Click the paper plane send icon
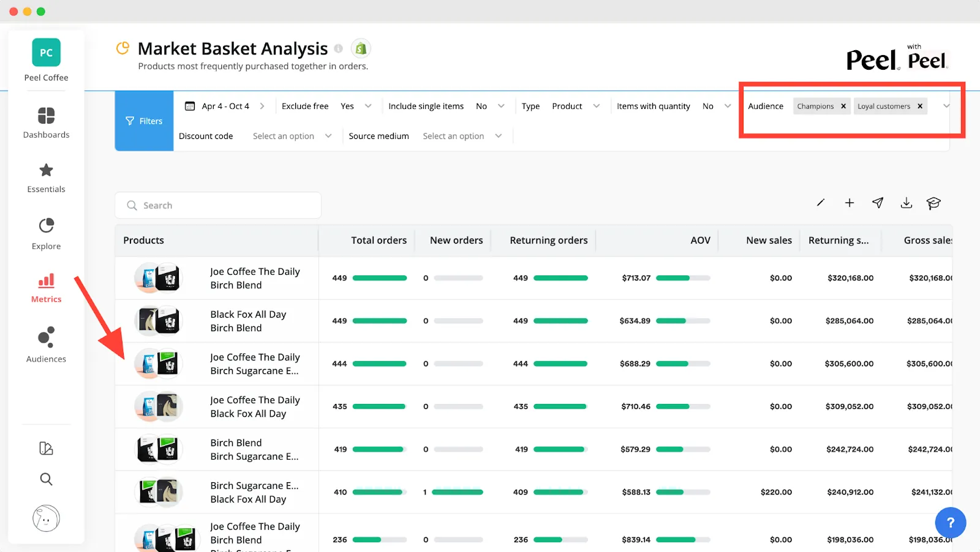 (878, 203)
